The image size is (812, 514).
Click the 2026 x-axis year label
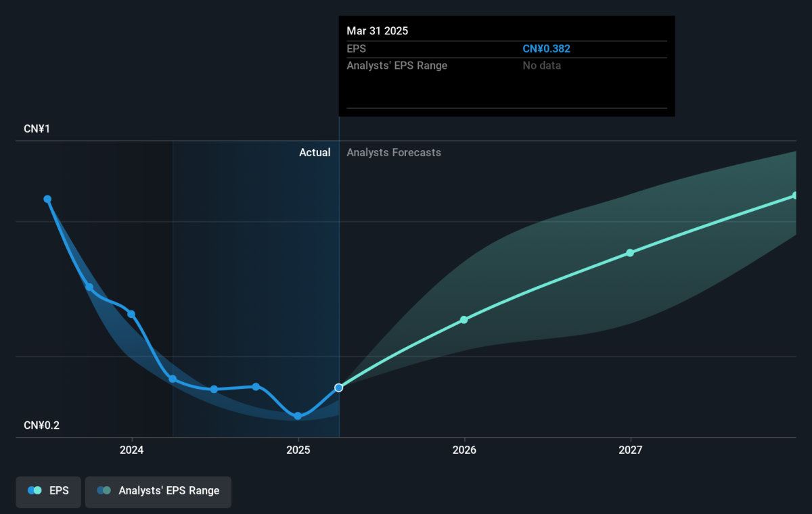click(464, 450)
